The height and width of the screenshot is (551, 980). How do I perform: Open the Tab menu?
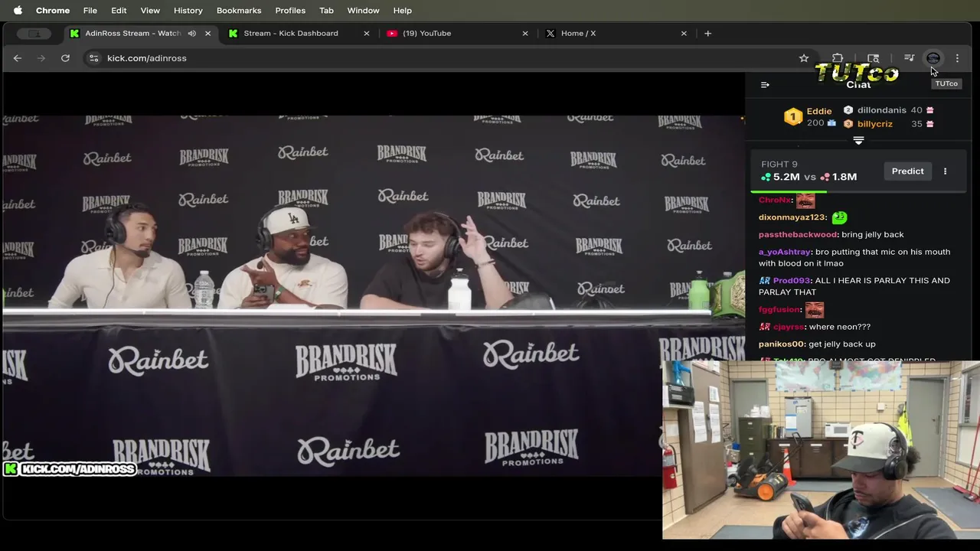[x=326, y=11]
